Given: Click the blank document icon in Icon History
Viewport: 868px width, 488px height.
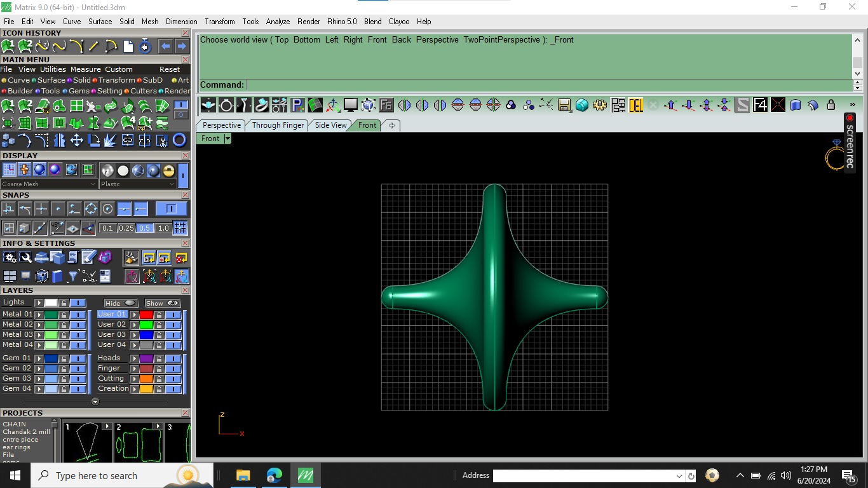Looking at the screenshot, I should point(128,46).
